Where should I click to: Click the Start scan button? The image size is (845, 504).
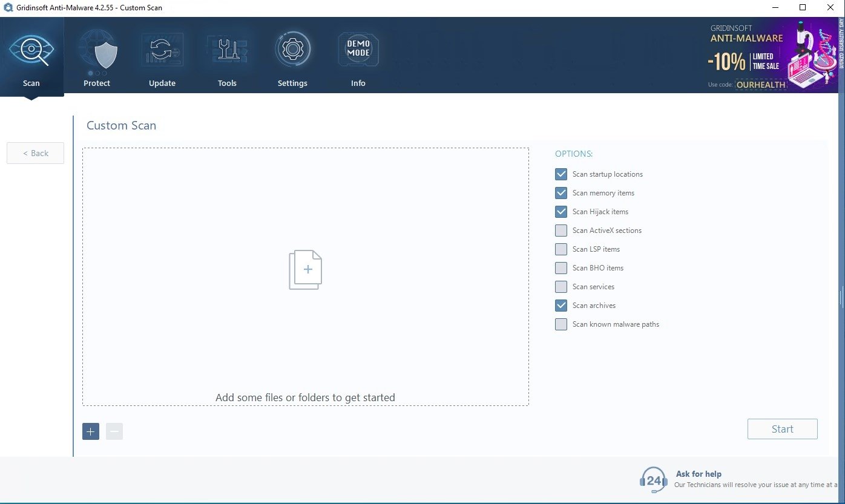click(x=783, y=429)
